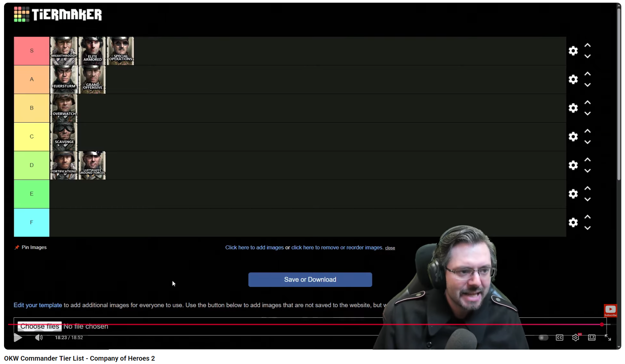Play the video
The height and width of the screenshot is (364, 625).
18,338
